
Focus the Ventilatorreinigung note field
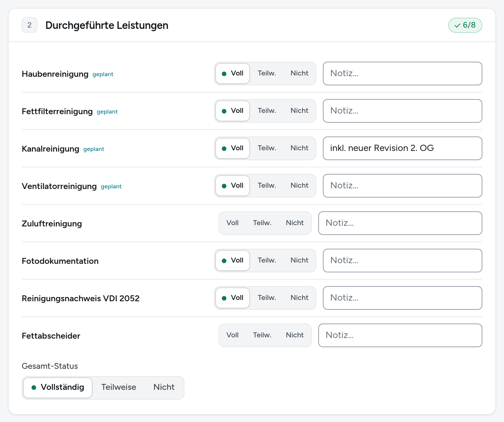pyautogui.click(x=403, y=186)
